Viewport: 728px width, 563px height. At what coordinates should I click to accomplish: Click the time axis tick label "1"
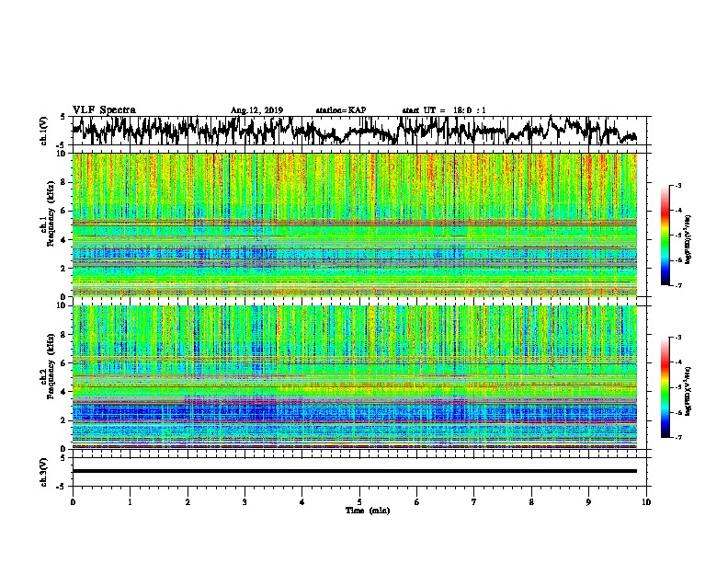130,502
